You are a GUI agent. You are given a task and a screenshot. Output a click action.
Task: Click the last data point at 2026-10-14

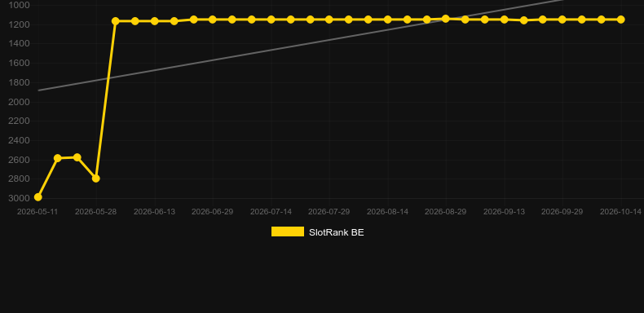click(621, 20)
